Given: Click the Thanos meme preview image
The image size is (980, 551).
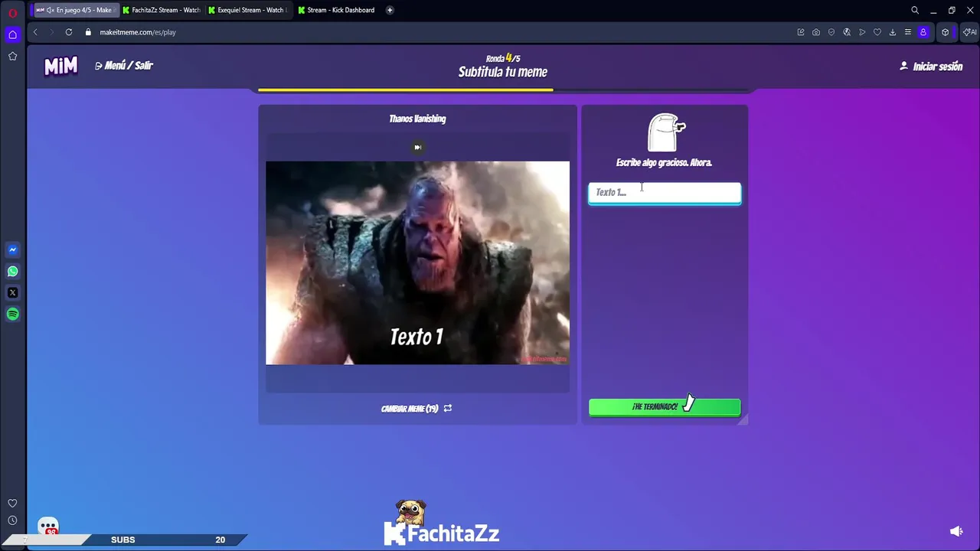Looking at the screenshot, I should pyautogui.click(x=417, y=262).
